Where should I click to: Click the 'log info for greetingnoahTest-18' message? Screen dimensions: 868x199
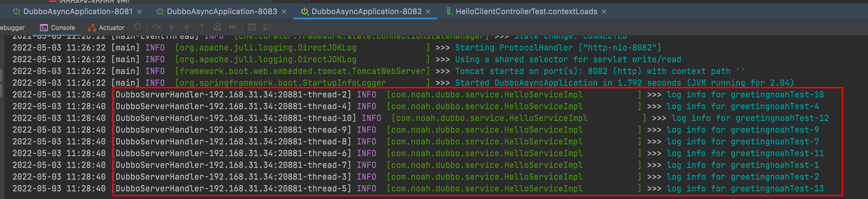pos(745,95)
